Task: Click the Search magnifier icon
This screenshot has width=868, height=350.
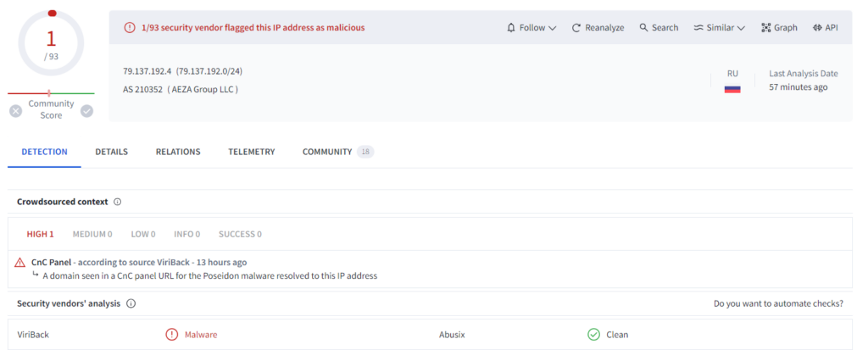Action: tap(644, 28)
